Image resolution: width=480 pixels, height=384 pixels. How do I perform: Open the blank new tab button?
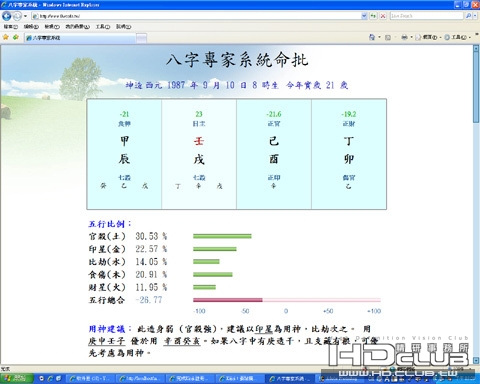tap(142, 38)
